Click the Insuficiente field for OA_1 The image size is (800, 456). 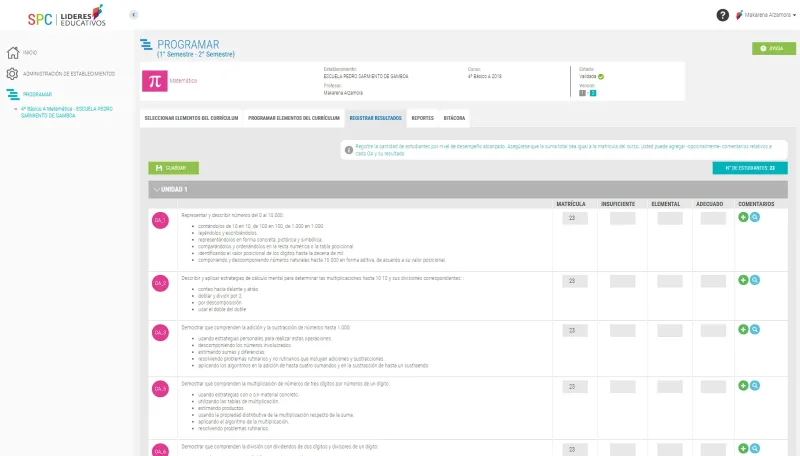click(622, 218)
